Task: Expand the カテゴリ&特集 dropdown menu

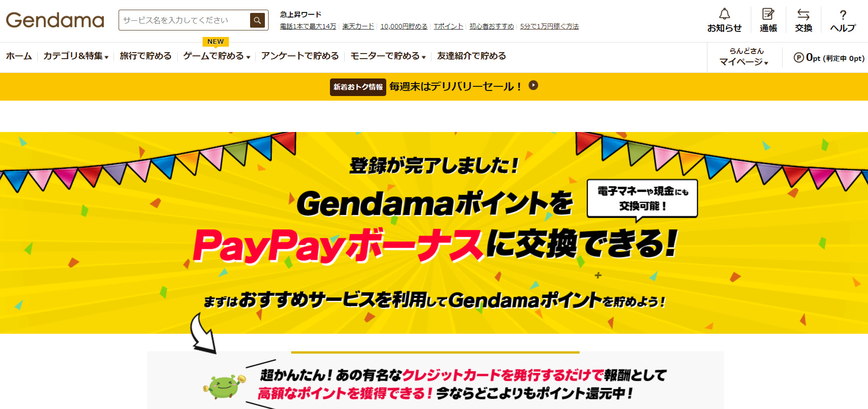Action: (x=76, y=56)
